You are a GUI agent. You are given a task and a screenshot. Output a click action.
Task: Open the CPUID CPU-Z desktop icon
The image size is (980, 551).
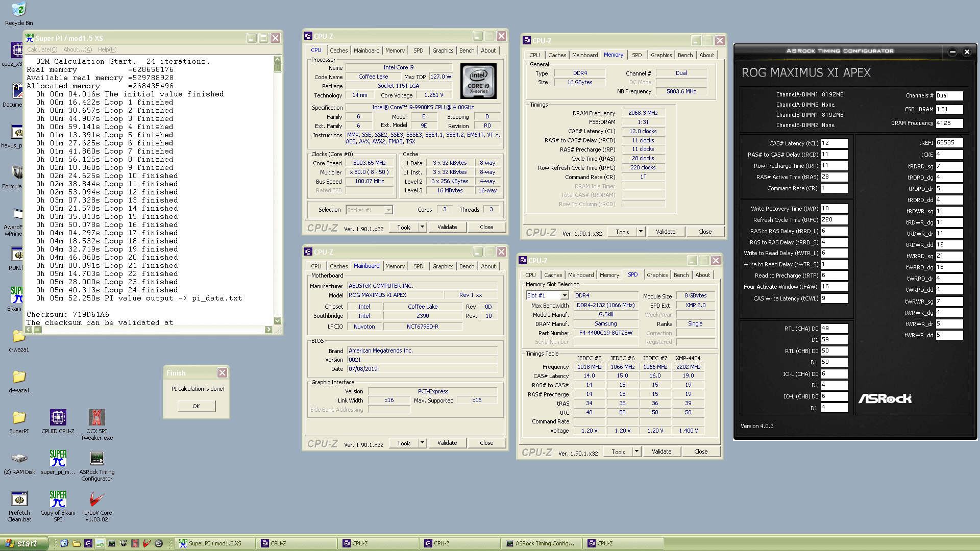point(58,418)
